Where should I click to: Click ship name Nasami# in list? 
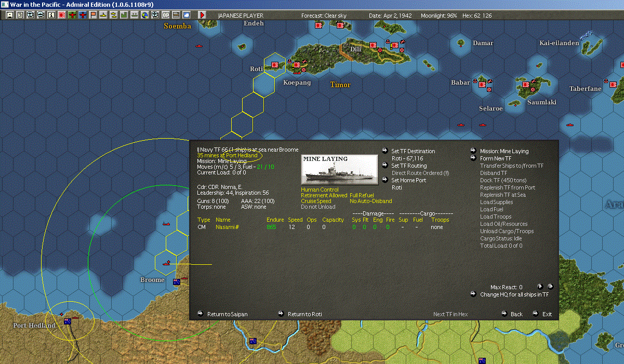[227, 227]
